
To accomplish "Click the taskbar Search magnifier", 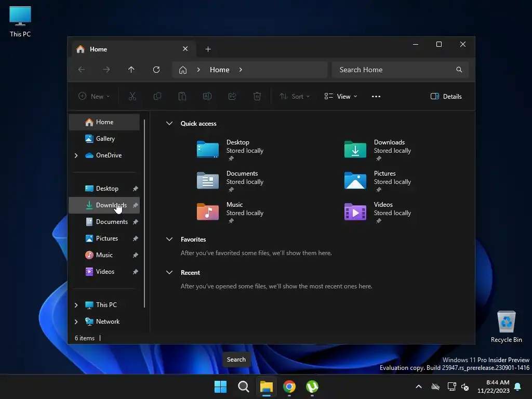I will click(243, 387).
